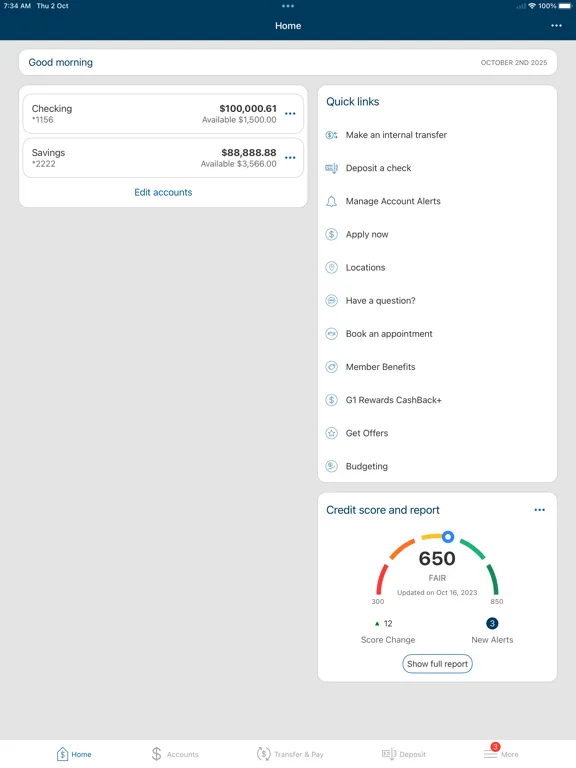Tap the Good morning greeting

coord(61,62)
